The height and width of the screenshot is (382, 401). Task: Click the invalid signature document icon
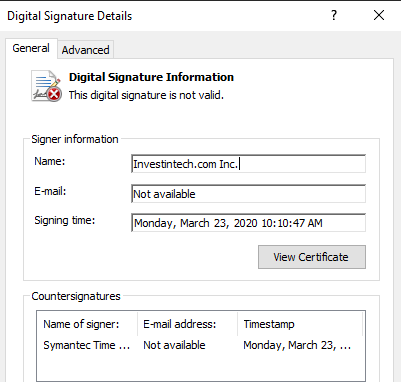click(x=46, y=86)
